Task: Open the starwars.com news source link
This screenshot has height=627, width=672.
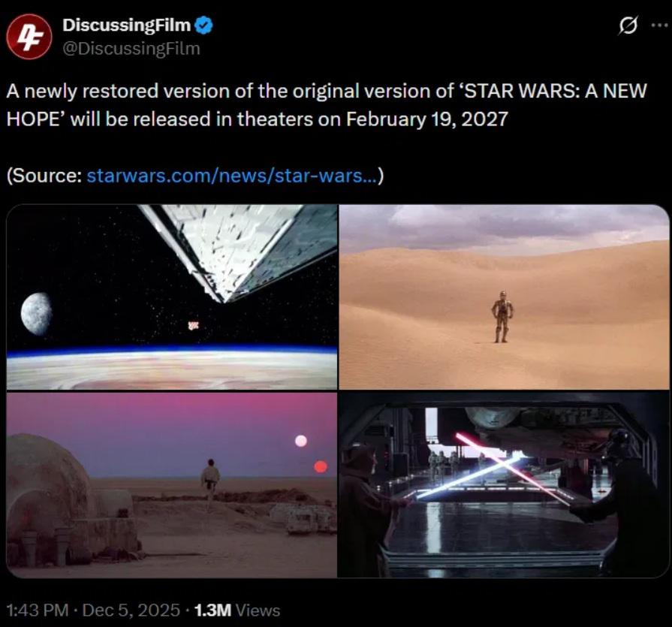Action: pos(232,175)
